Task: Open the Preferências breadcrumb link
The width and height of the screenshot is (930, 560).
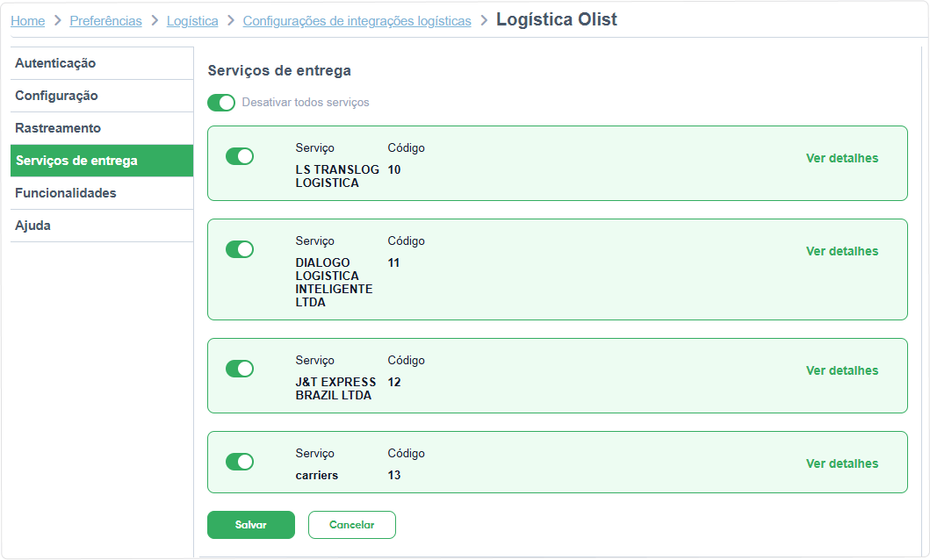Action: click(x=105, y=21)
